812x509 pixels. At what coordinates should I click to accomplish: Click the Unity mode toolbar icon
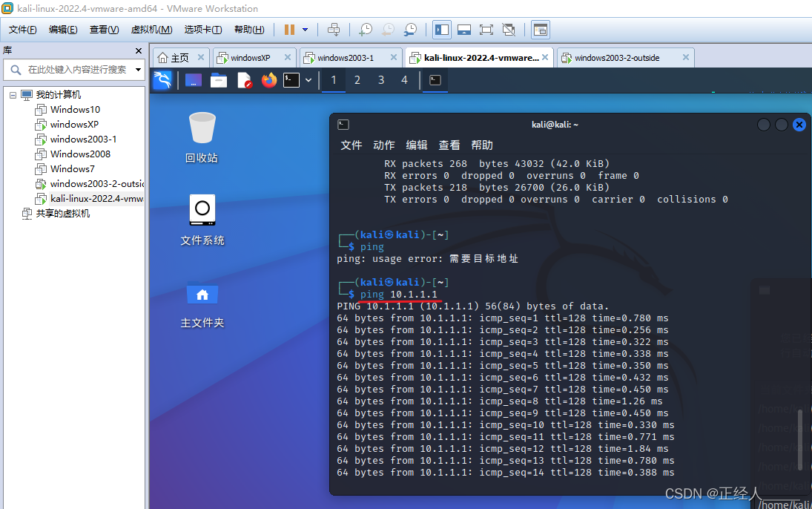509,30
